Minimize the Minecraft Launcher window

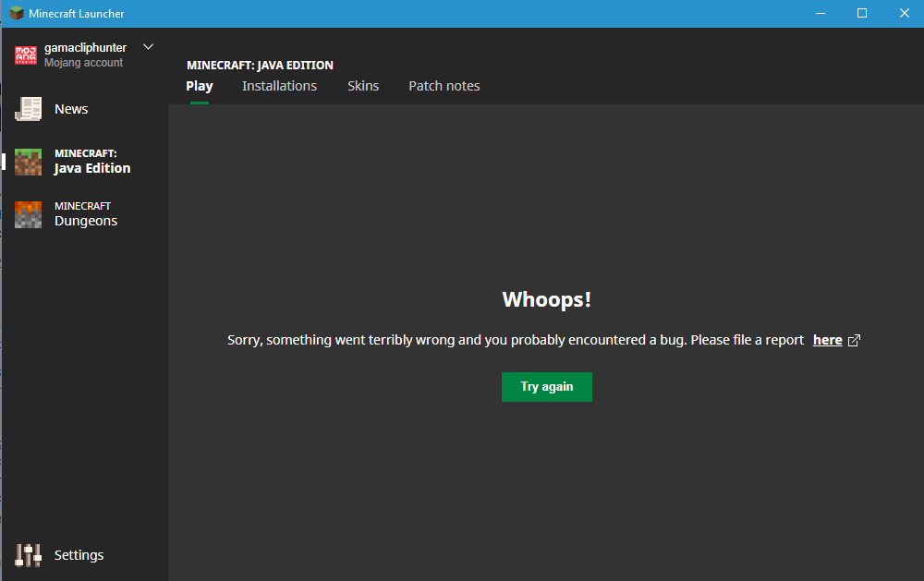point(821,13)
